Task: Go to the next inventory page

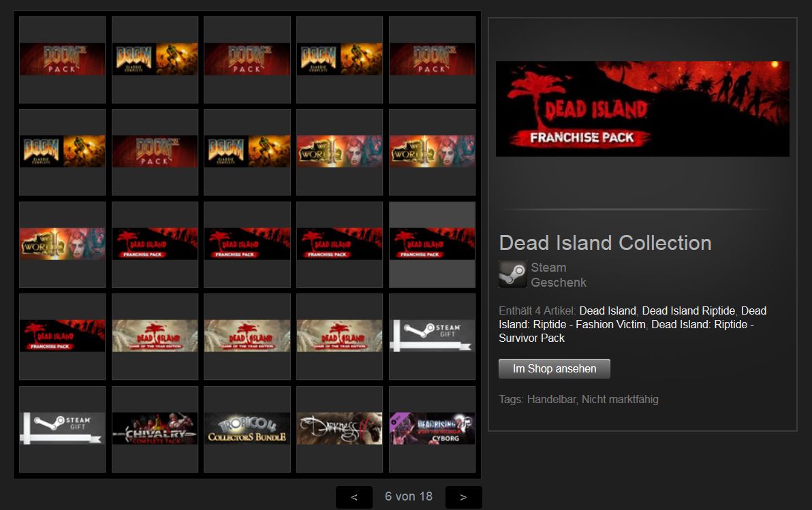Action: tap(463, 497)
